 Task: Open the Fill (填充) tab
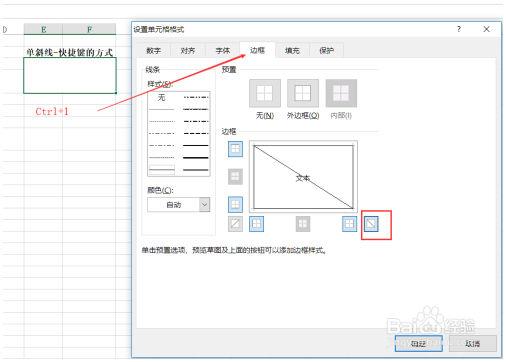[292, 51]
